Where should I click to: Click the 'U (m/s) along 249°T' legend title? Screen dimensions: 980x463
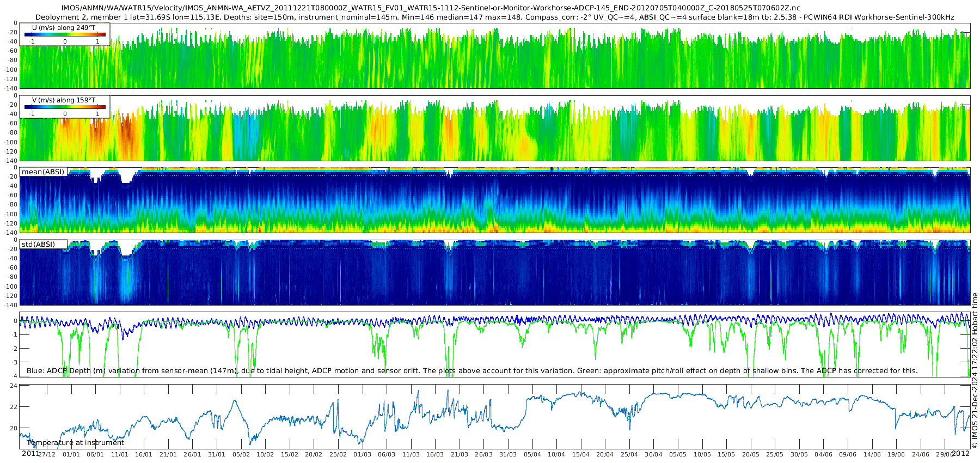click(64, 27)
